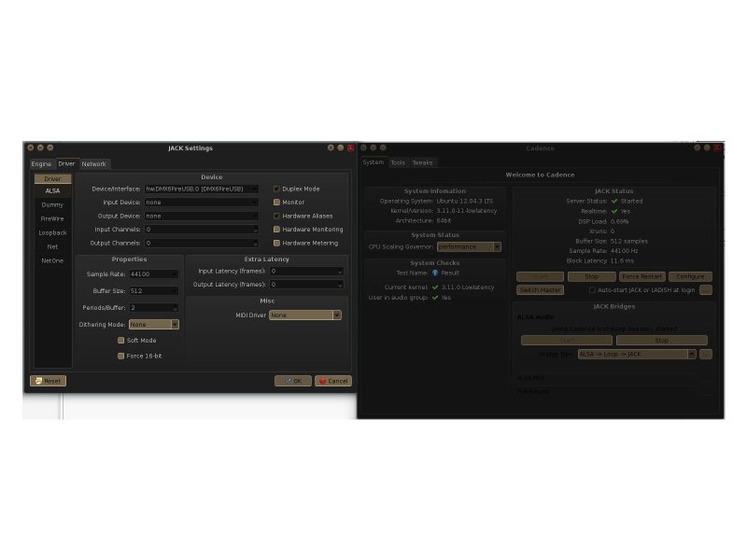
Task: Toggle Auto-start JACK or LADISH at login
Action: [592, 290]
